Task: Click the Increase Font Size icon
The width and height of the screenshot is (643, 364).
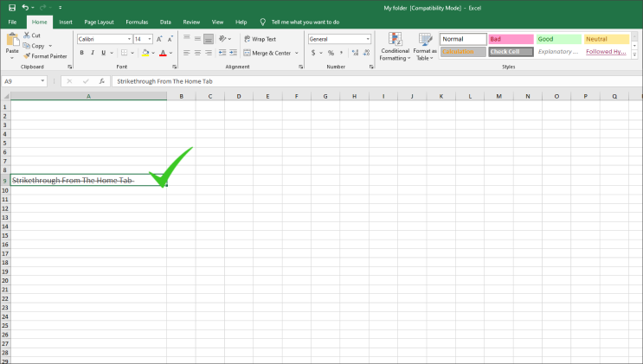Action: pyautogui.click(x=159, y=39)
